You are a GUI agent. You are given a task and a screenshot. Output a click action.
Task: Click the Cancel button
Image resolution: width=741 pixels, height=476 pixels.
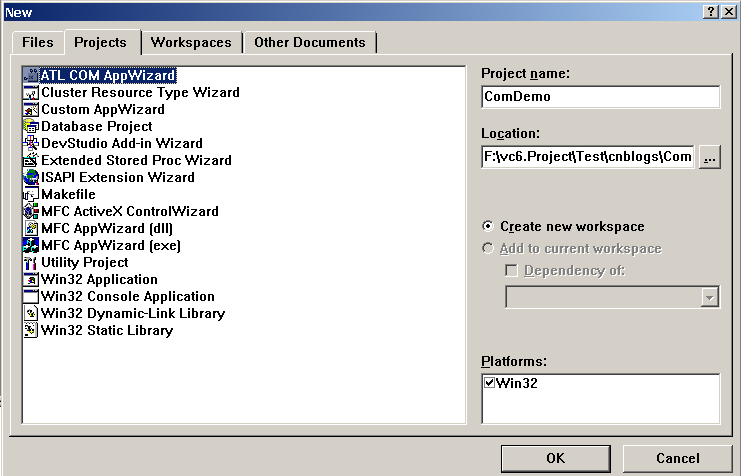point(678,459)
